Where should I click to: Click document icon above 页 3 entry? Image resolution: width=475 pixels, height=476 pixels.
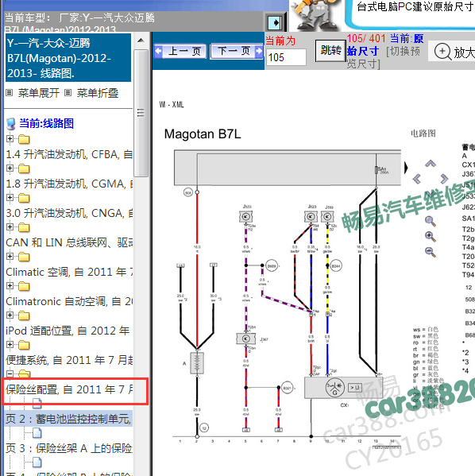click(x=37, y=433)
